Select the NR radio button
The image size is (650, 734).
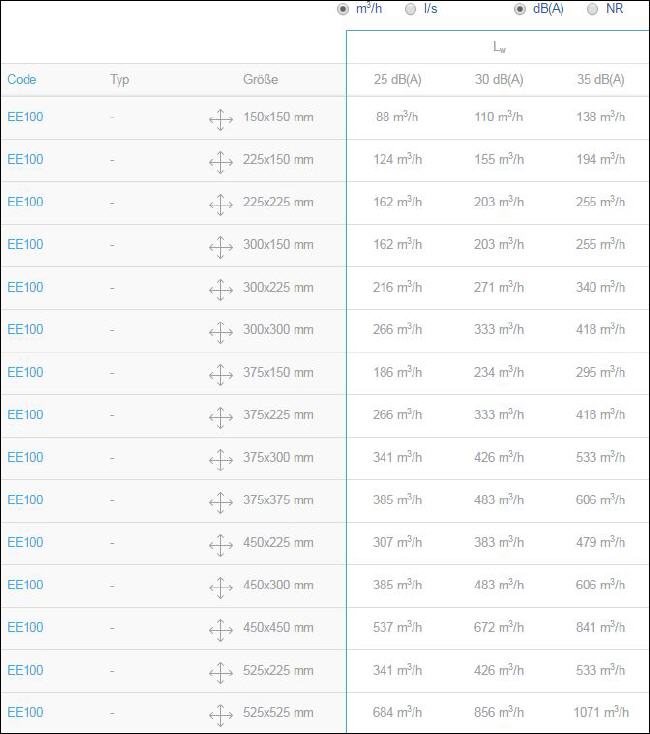click(x=592, y=9)
